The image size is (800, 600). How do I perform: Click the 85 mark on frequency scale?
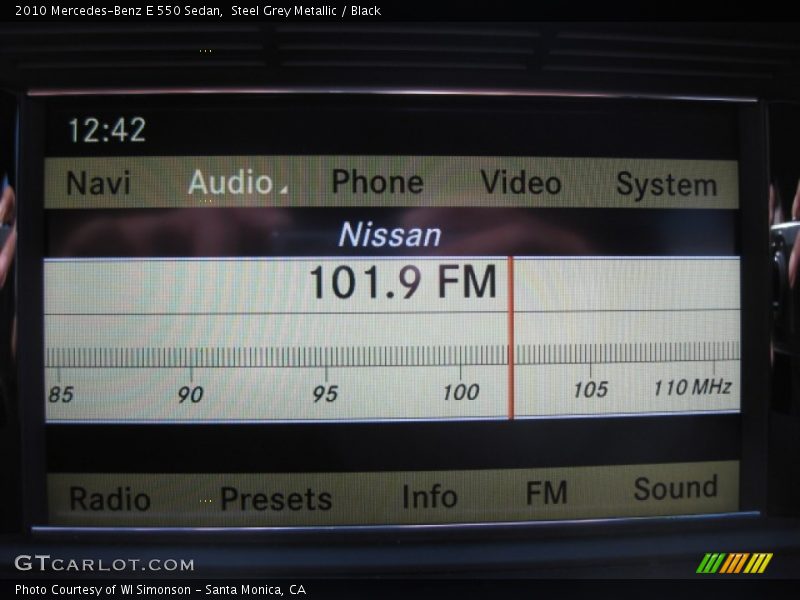[x=61, y=394]
